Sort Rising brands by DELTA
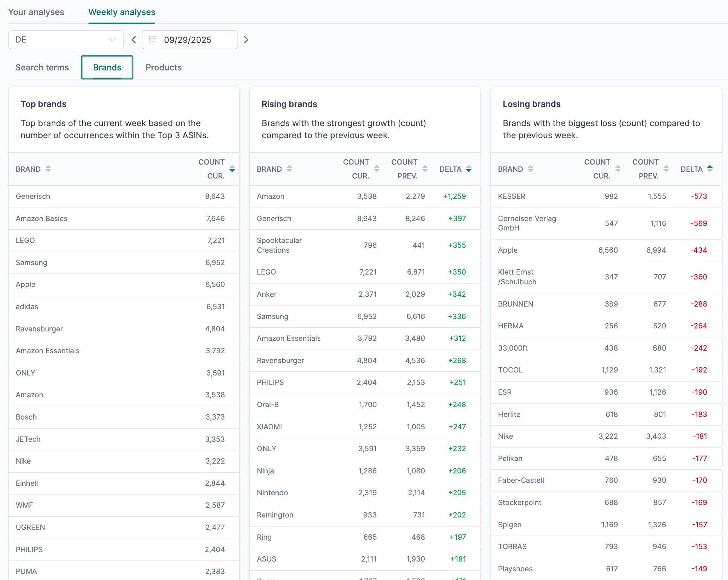 (469, 169)
